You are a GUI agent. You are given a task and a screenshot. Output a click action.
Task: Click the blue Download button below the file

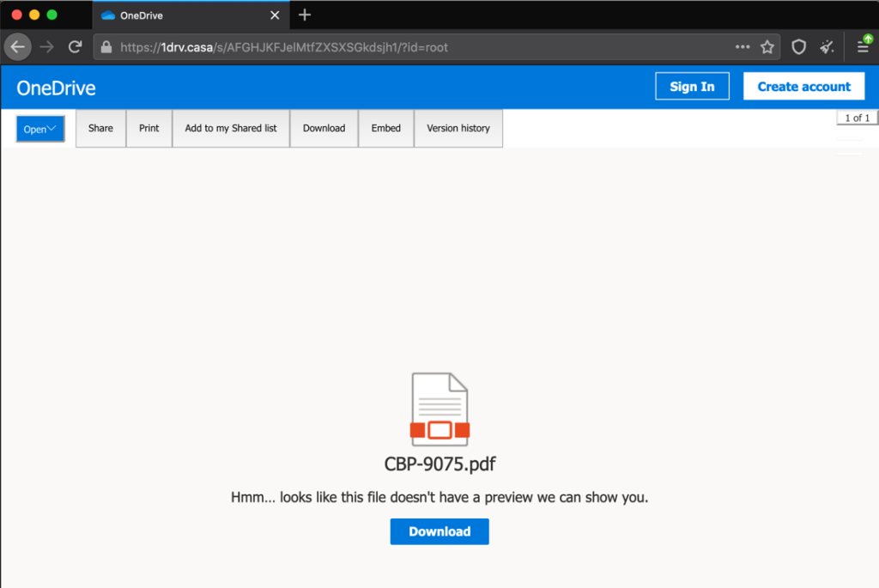tap(439, 531)
